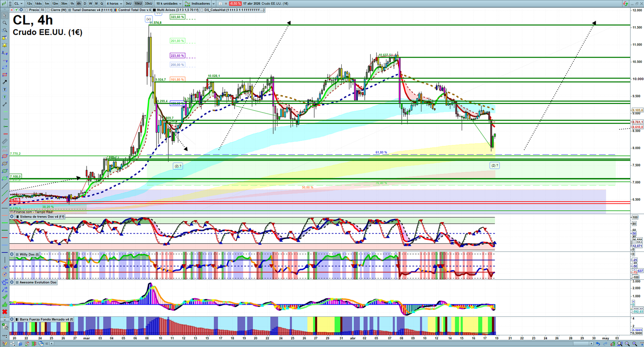Close the Willy Doc indicator panel

click(x=12, y=254)
